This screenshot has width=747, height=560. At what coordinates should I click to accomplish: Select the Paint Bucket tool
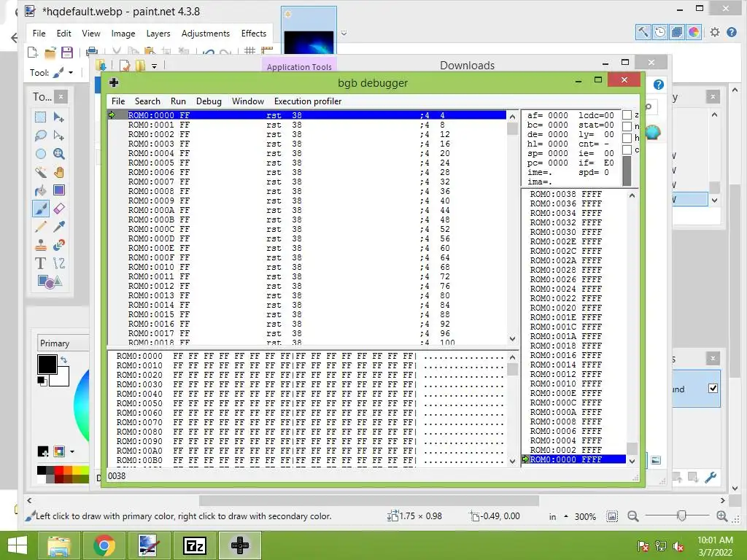(41, 190)
